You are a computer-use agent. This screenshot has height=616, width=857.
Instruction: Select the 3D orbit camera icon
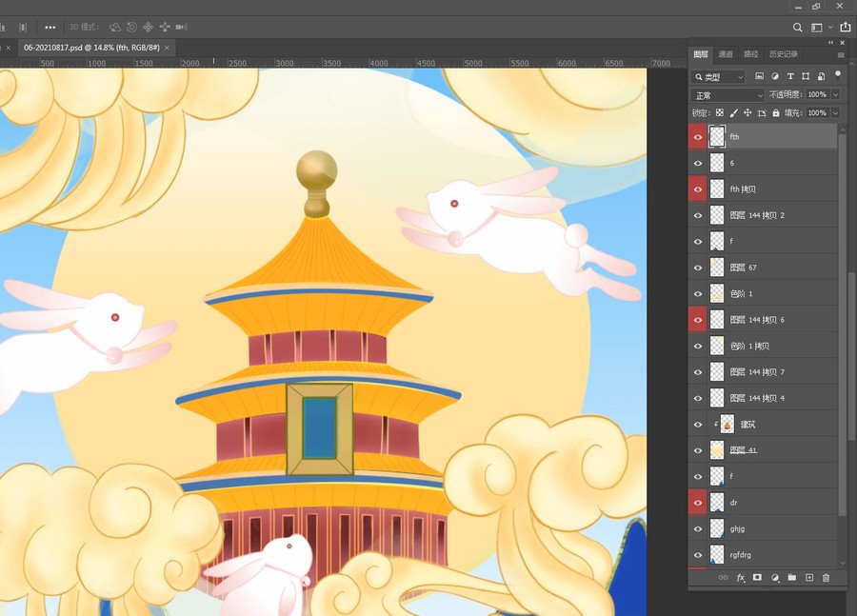pos(115,27)
